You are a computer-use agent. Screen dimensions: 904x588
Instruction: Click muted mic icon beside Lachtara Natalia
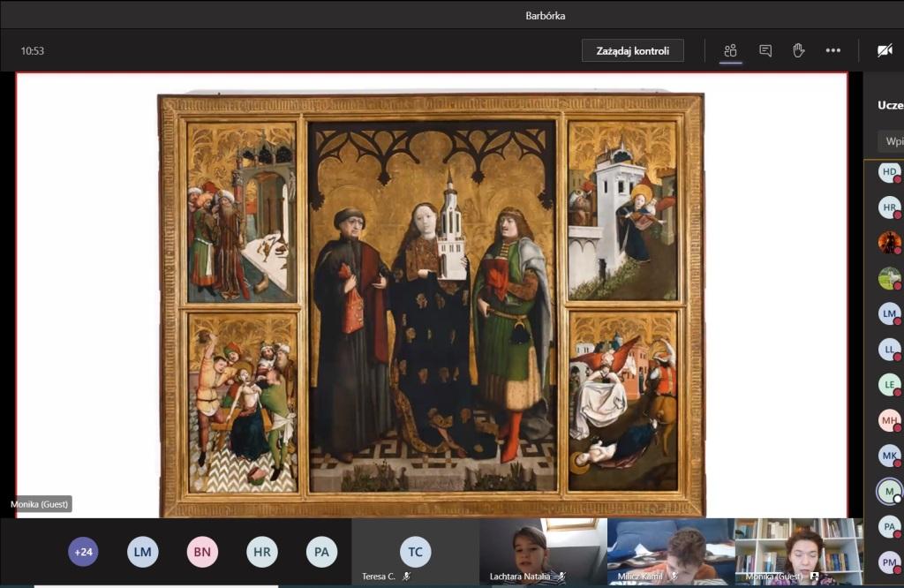pyautogui.click(x=561, y=576)
